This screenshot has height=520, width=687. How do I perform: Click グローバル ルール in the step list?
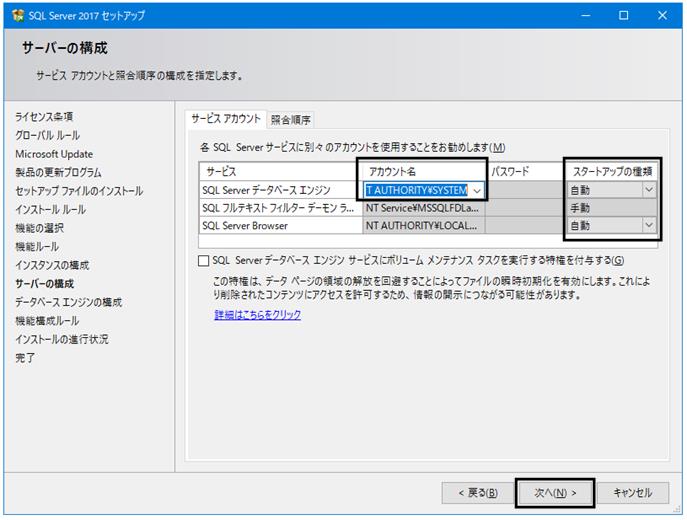tap(47, 135)
